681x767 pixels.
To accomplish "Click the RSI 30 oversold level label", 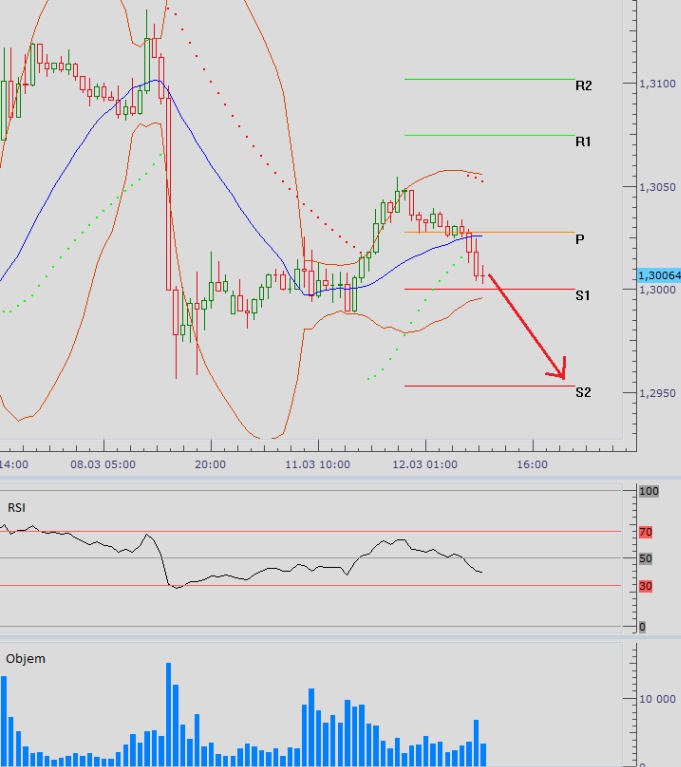I will pos(646,586).
